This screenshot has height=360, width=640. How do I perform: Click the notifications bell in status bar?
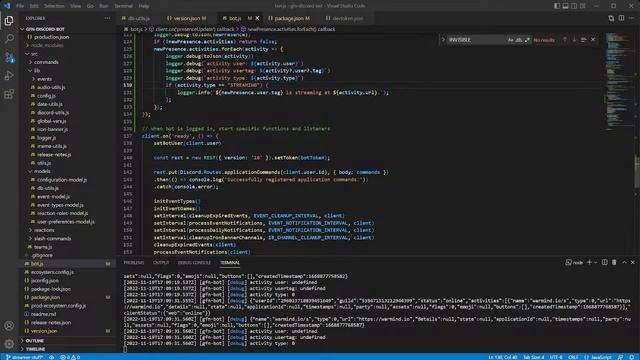coord(631,357)
